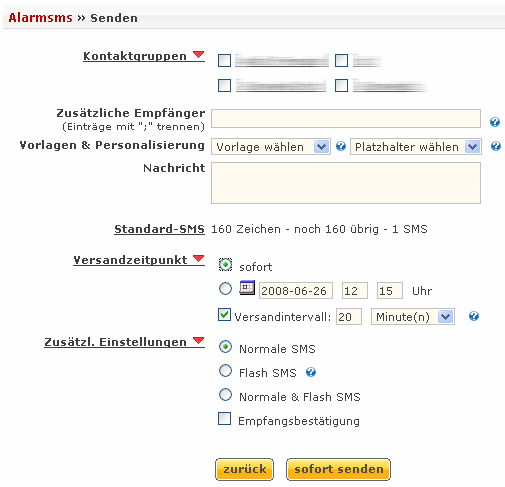The width and height of the screenshot is (505, 487).
Task: Click help icon next to Platzhalter wählen dropdown
Action: pos(495,146)
